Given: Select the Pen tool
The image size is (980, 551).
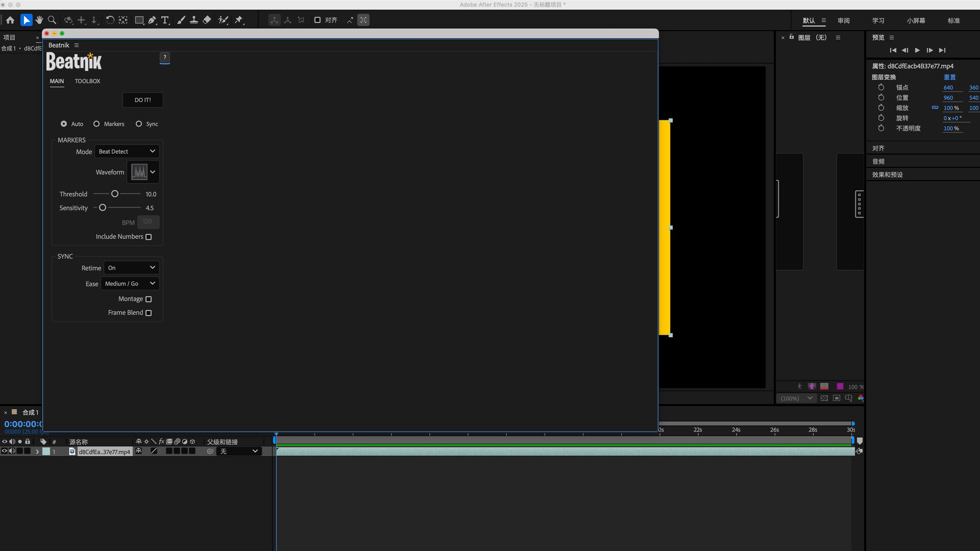Looking at the screenshot, I should point(152,20).
